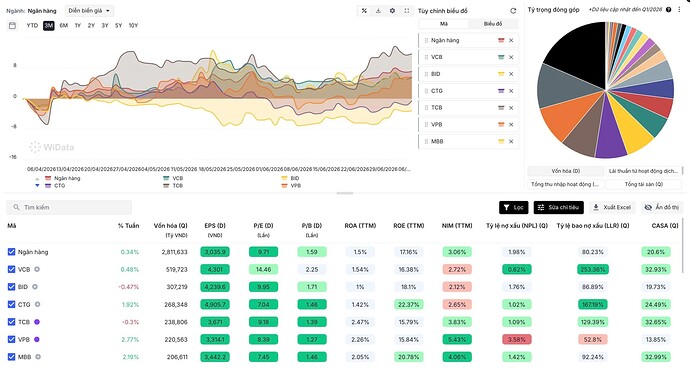Click the legend page-down arrow
The image size is (690, 369).
click(x=37, y=185)
